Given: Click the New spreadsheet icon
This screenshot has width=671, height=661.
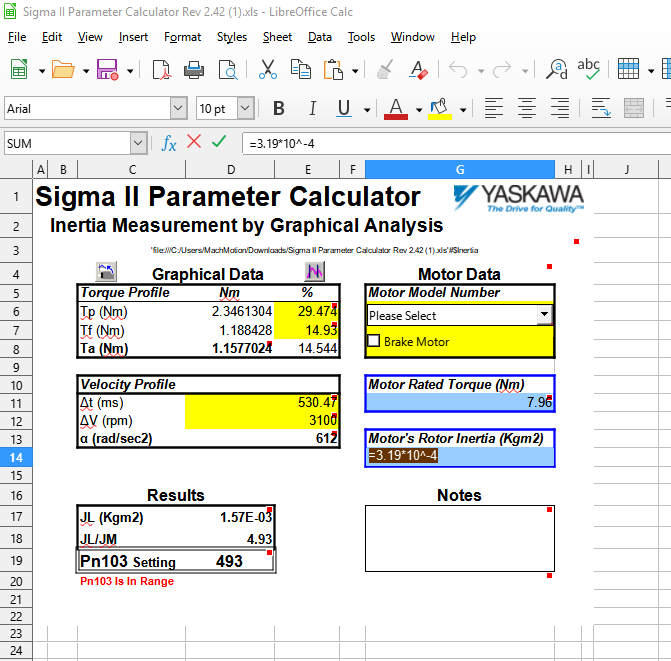Looking at the screenshot, I should tap(19, 69).
